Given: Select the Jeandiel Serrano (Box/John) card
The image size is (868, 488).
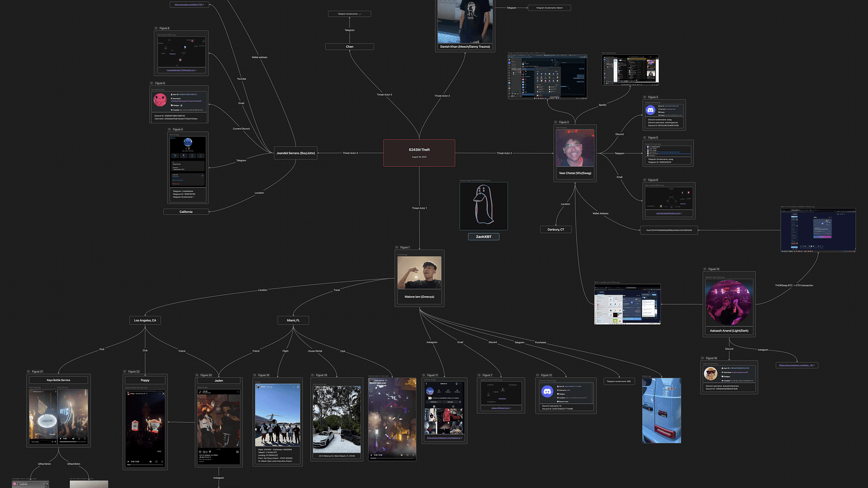Looking at the screenshot, I should point(296,153).
